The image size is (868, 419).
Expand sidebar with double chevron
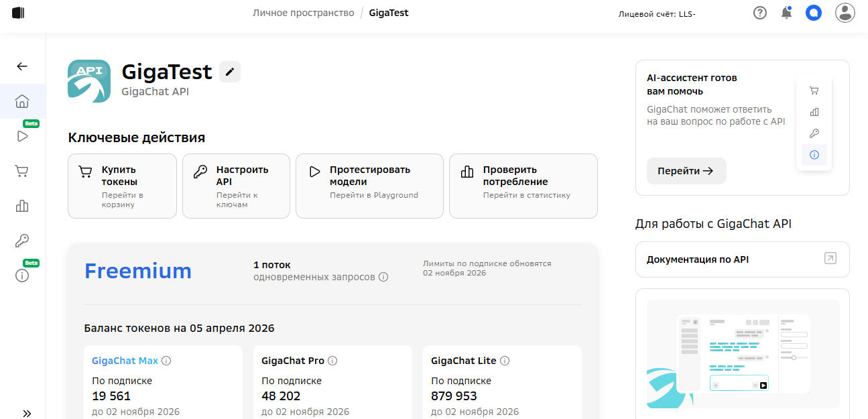click(x=27, y=413)
